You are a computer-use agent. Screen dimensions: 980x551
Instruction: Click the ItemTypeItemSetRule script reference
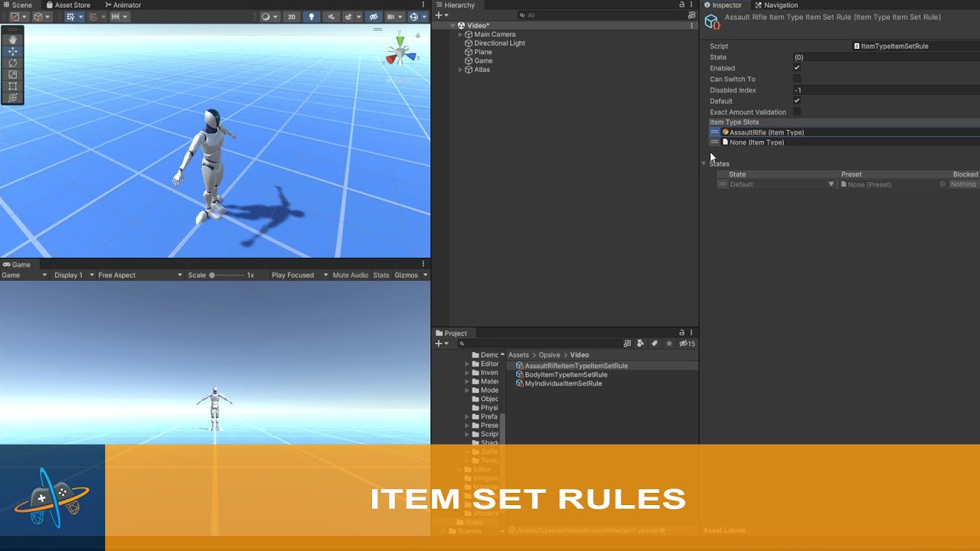[x=916, y=46]
